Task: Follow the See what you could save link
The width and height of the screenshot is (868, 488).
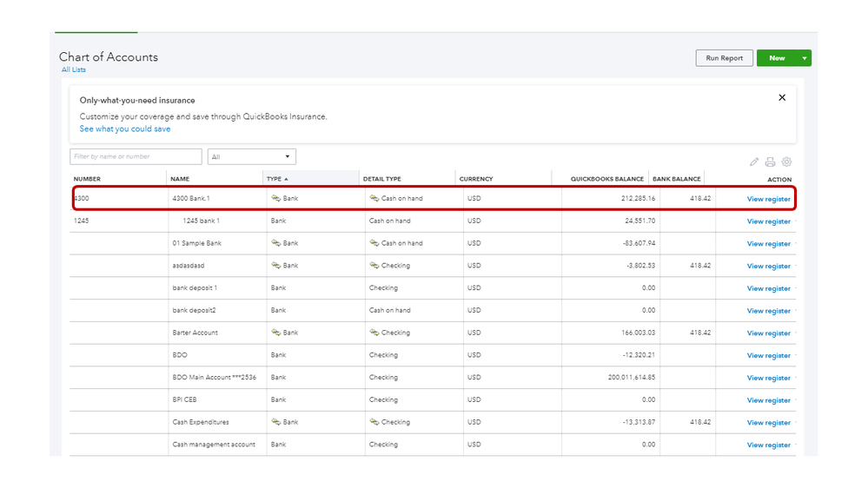Action: tap(125, 129)
